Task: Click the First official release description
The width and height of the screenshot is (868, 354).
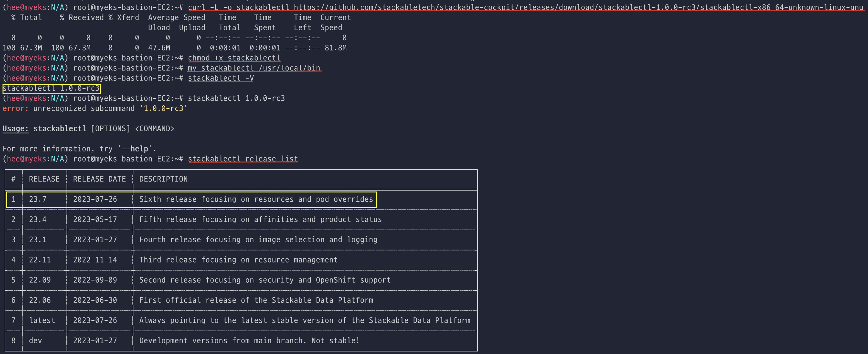Action: click(256, 300)
